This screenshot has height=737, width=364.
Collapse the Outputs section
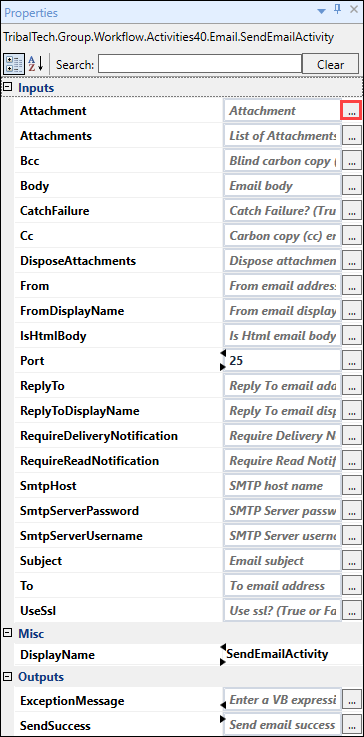(8, 676)
